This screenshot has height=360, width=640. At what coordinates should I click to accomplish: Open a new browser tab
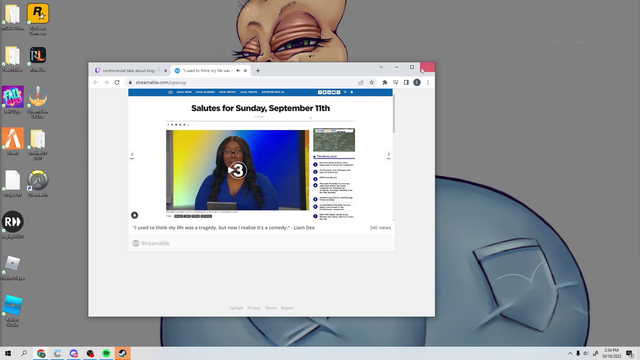[x=258, y=71]
